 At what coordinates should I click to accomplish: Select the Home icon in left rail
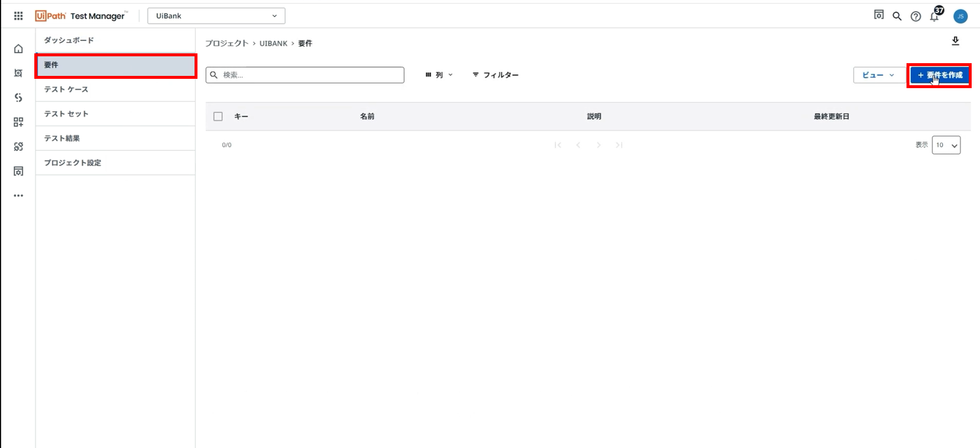18,49
